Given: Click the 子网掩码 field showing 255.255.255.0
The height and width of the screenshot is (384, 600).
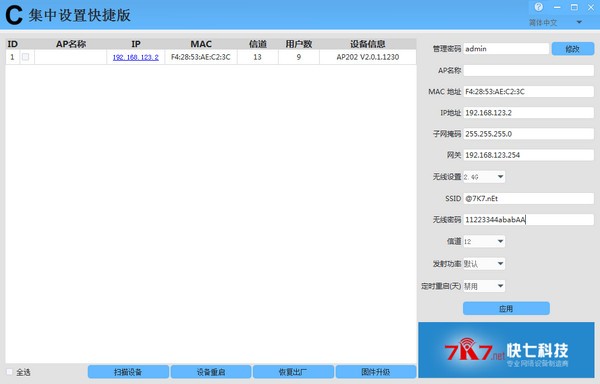Looking at the screenshot, I should pos(528,134).
